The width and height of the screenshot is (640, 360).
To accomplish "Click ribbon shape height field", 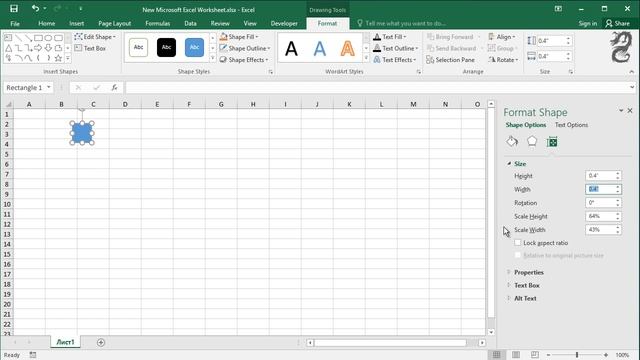I will [x=551, y=40].
